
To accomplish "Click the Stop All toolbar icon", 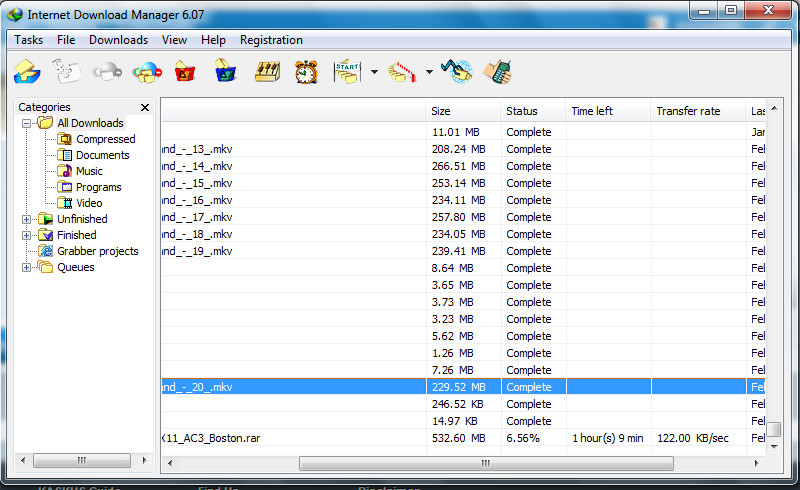I will pyautogui.click(x=147, y=72).
